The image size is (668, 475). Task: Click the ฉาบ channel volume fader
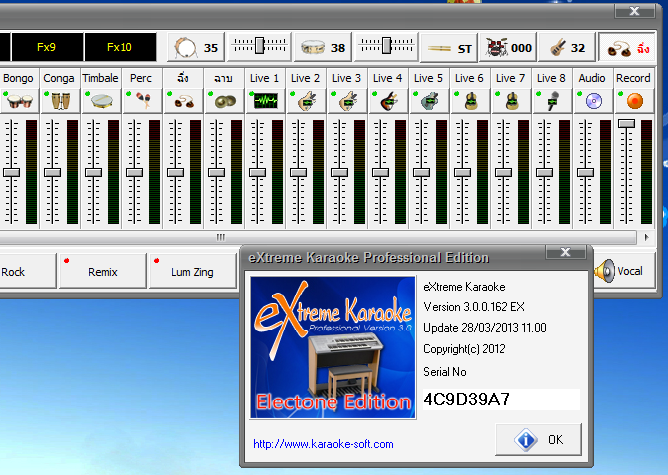click(216, 173)
